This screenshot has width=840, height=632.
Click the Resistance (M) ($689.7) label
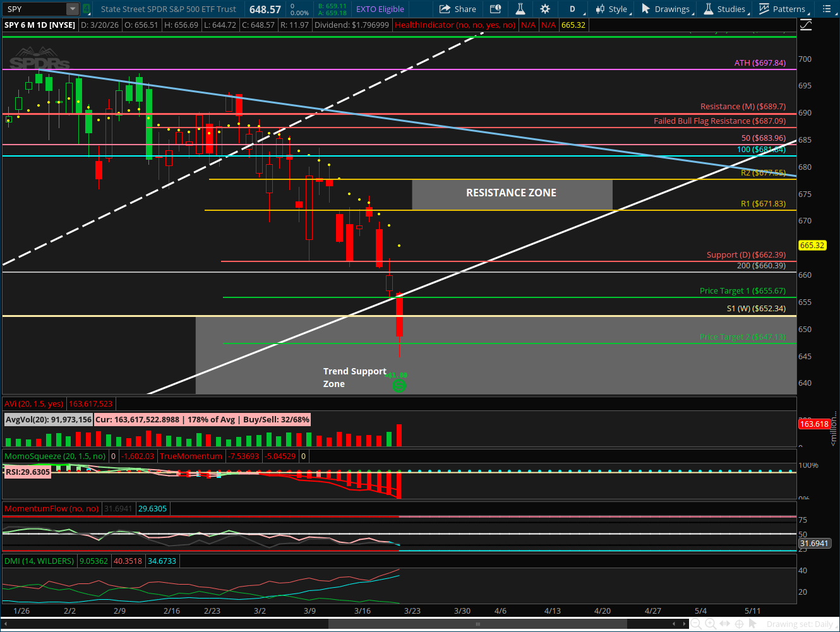tap(743, 106)
